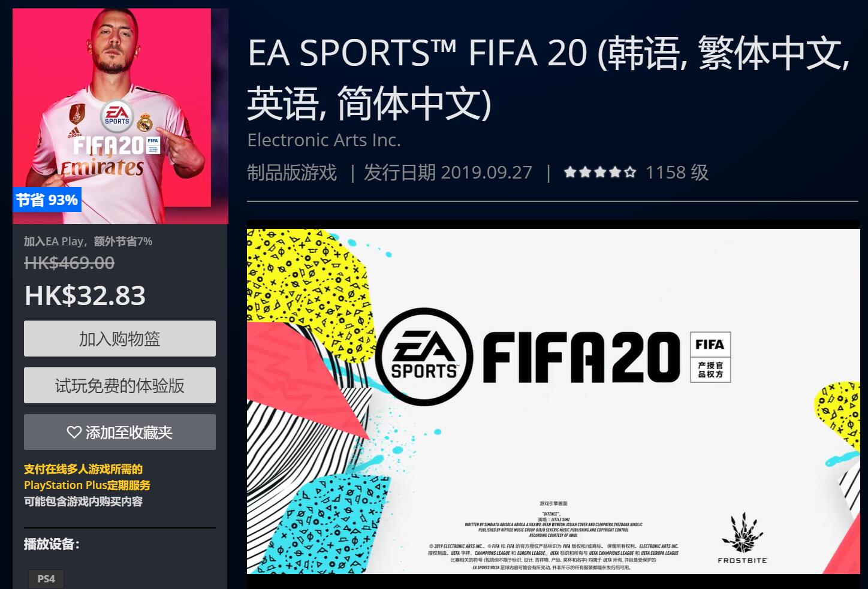Click the star rating icons
This screenshot has width=868, height=589.
pos(600,173)
